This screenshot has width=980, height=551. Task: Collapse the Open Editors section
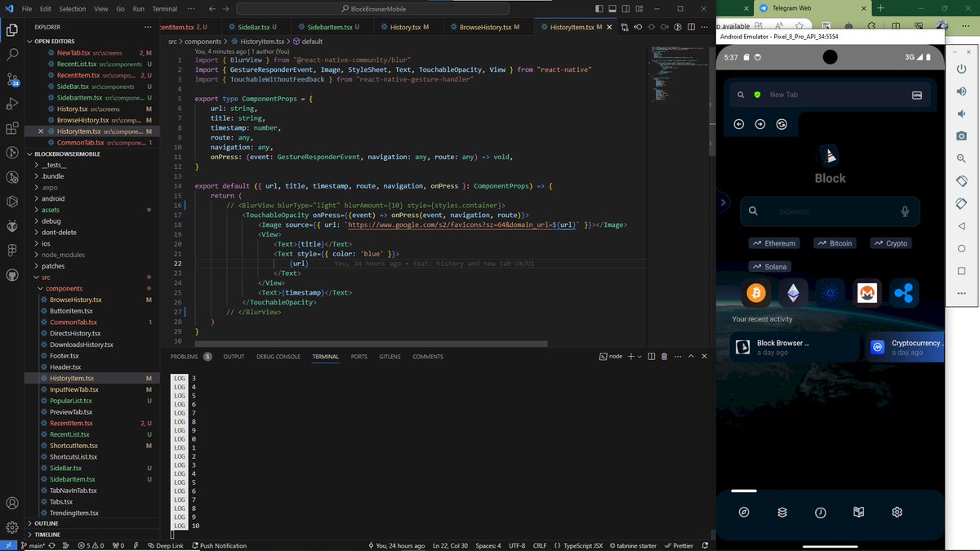pyautogui.click(x=93, y=41)
